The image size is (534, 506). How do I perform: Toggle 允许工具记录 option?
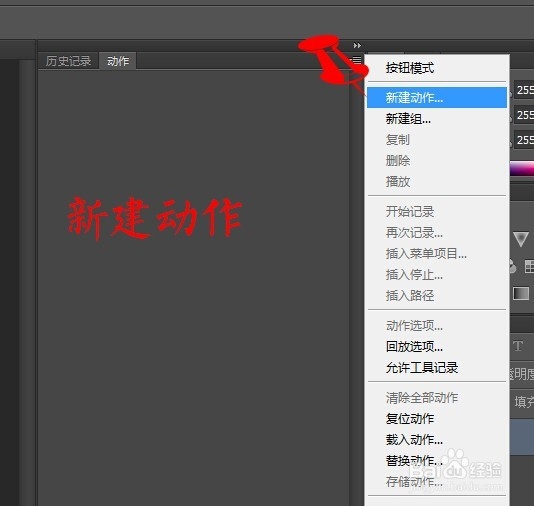[437, 368]
